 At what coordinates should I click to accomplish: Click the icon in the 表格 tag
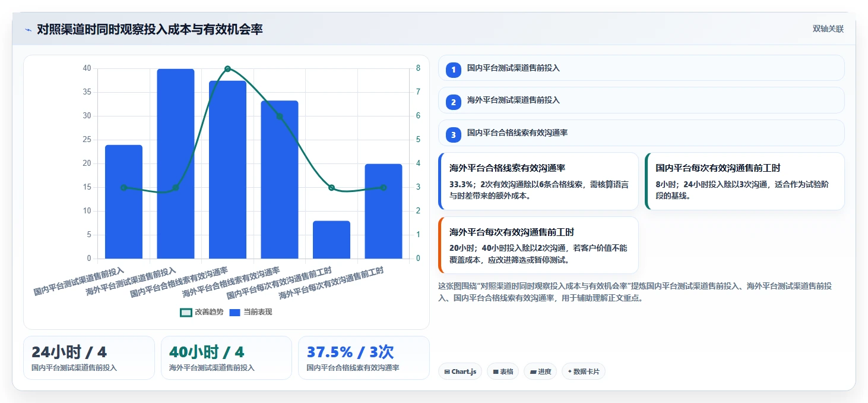tap(496, 372)
